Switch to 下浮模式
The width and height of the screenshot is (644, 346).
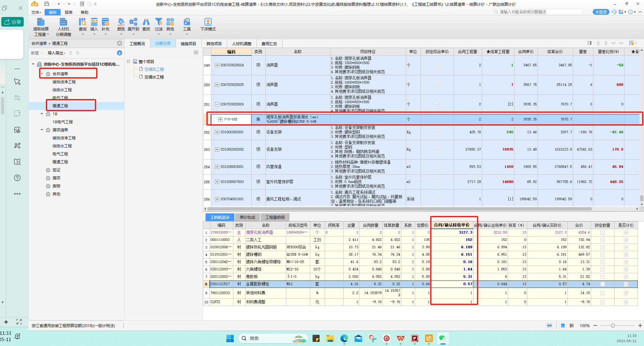[x=208, y=25]
